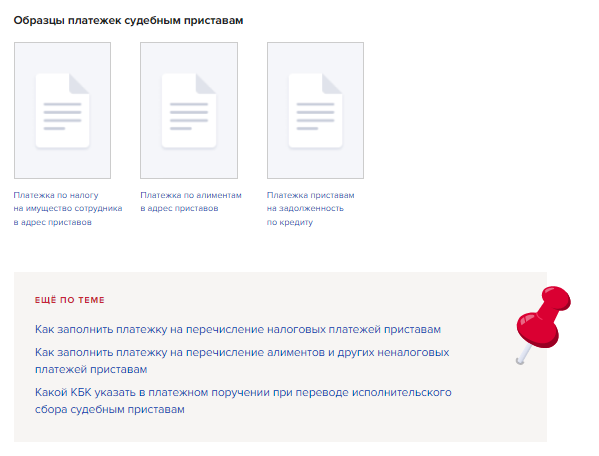Open the property tax payment sample thumbnail
This screenshot has width=599, height=456.
click(x=62, y=110)
